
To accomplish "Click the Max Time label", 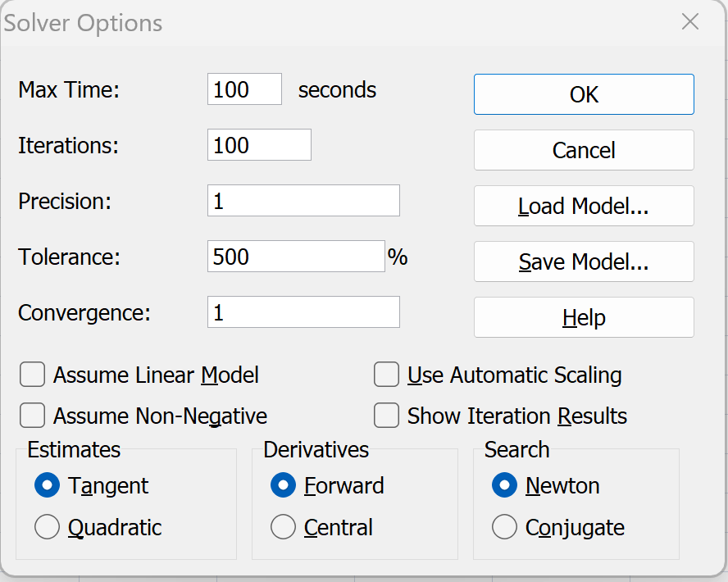I will pyautogui.click(x=69, y=89).
